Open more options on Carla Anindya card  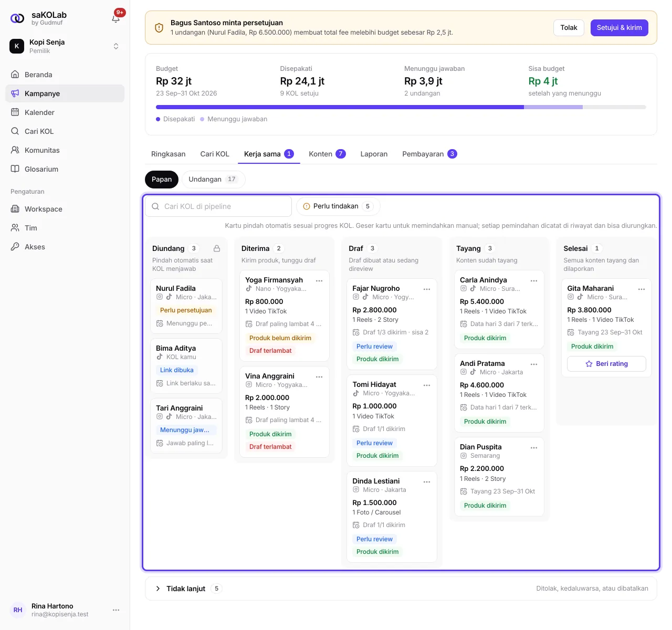pos(534,281)
